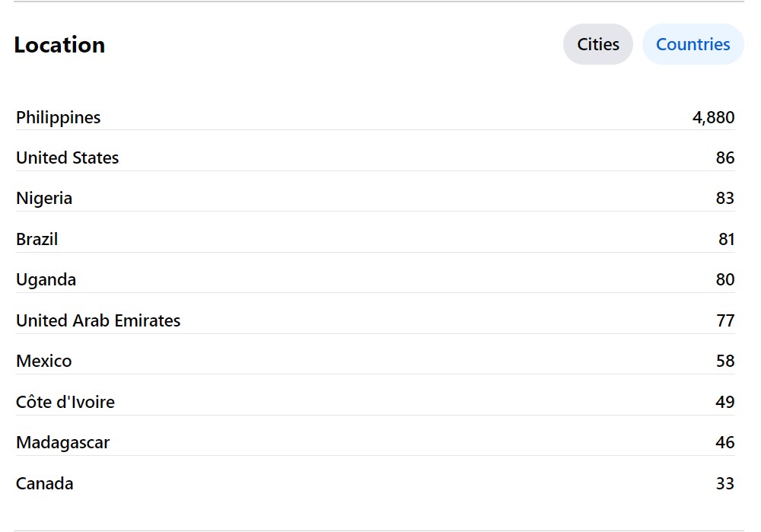
Task: Select the United States entry
Action: tap(68, 158)
